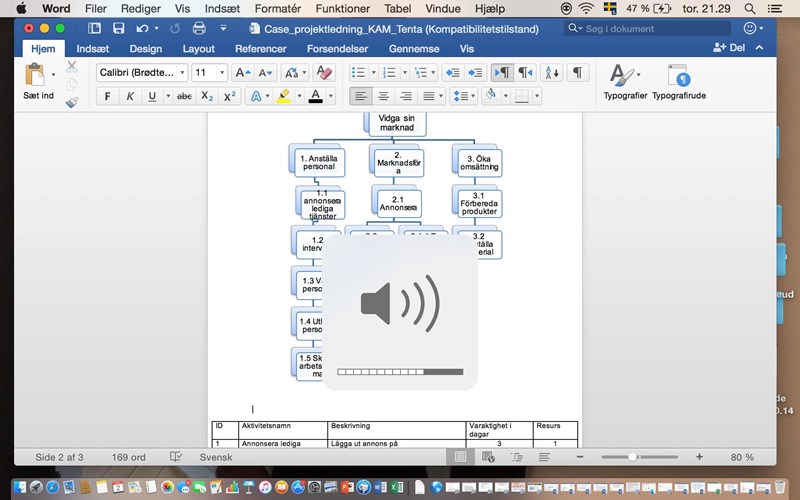Increase paragraph indent
This screenshot has height=500, width=800.
(x=476, y=73)
